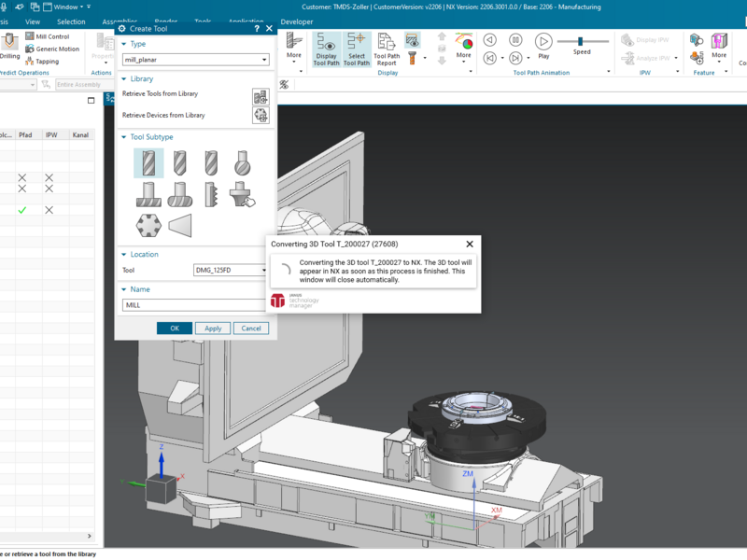Select the spherical mill tool subtype
Viewport: 747px width, 560px height.
click(242, 162)
